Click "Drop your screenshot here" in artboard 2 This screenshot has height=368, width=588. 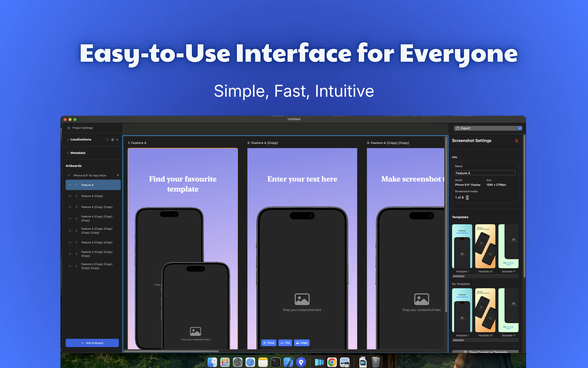pos(302,310)
